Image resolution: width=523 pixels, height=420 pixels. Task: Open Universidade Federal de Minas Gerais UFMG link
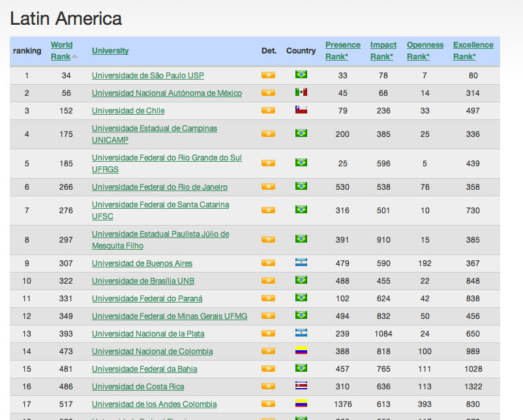[x=170, y=316]
